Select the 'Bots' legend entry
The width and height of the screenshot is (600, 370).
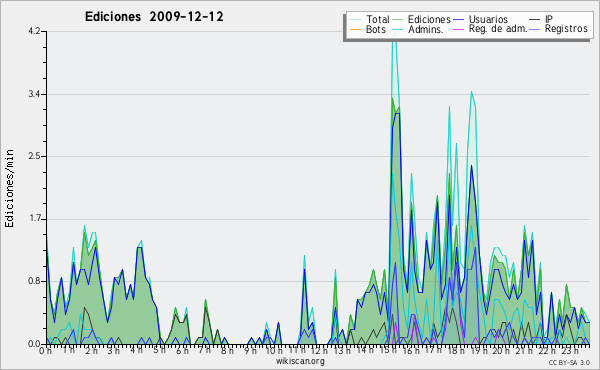[375, 29]
